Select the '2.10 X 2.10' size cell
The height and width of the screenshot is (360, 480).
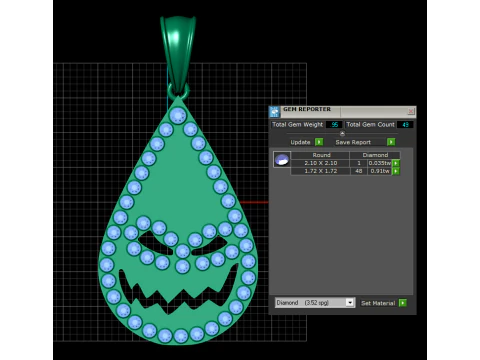pyautogui.click(x=320, y=163)
